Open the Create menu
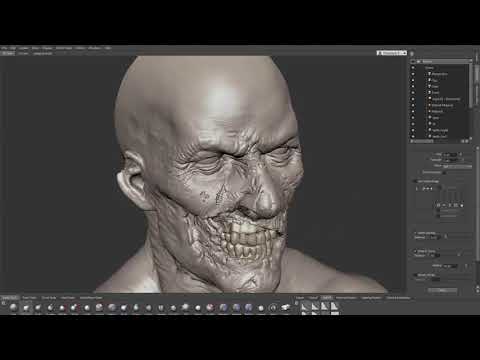This screenshot has height=360, width=480. coord(23,48)
